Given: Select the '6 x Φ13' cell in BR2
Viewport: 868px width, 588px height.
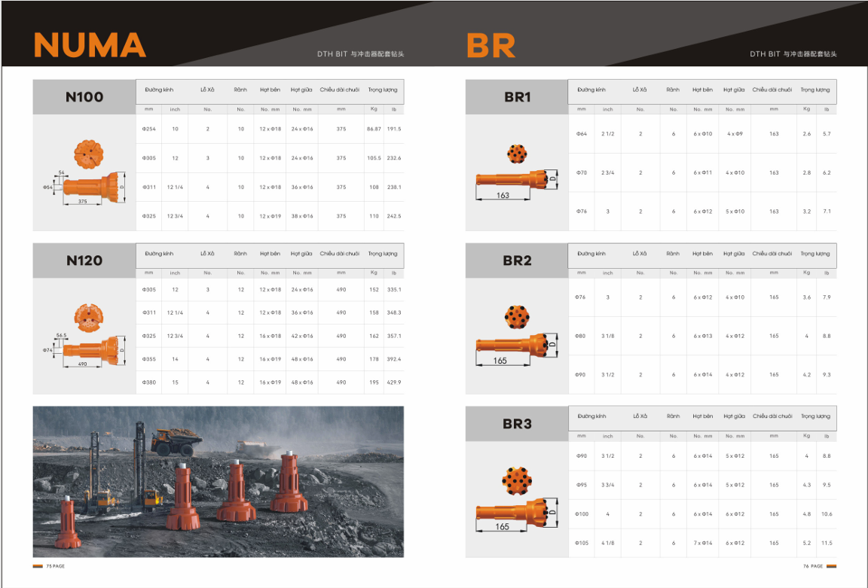Looking at the screenshot, I should tap(703, 336).
